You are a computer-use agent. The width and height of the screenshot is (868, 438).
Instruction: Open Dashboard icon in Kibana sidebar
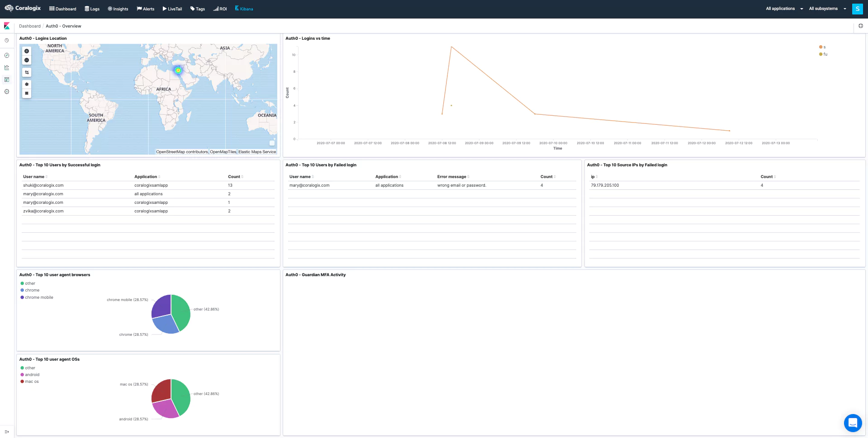[7, 80]
